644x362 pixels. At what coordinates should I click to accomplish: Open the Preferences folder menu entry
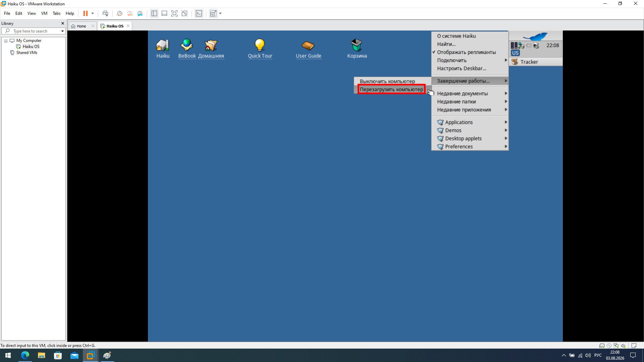(x=470, y=146)
